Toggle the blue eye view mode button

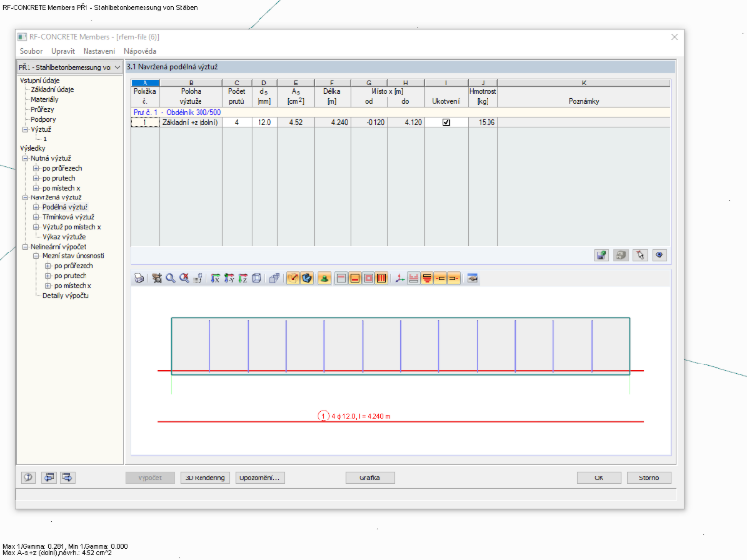[659, 255]
